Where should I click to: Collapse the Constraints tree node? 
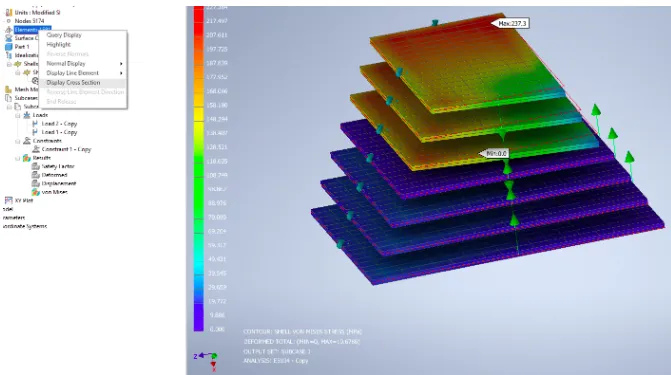click(x=18, y=141)
